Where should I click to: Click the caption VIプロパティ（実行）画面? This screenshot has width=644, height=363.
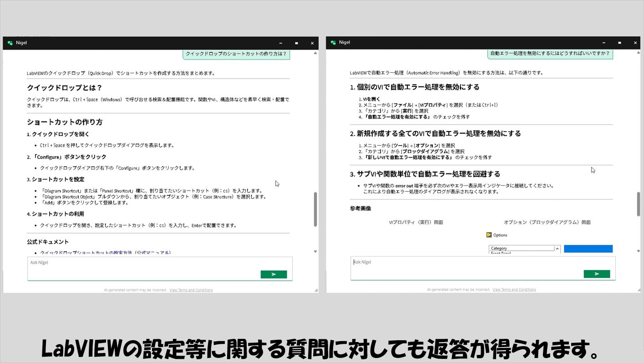[x=416, y=222]
